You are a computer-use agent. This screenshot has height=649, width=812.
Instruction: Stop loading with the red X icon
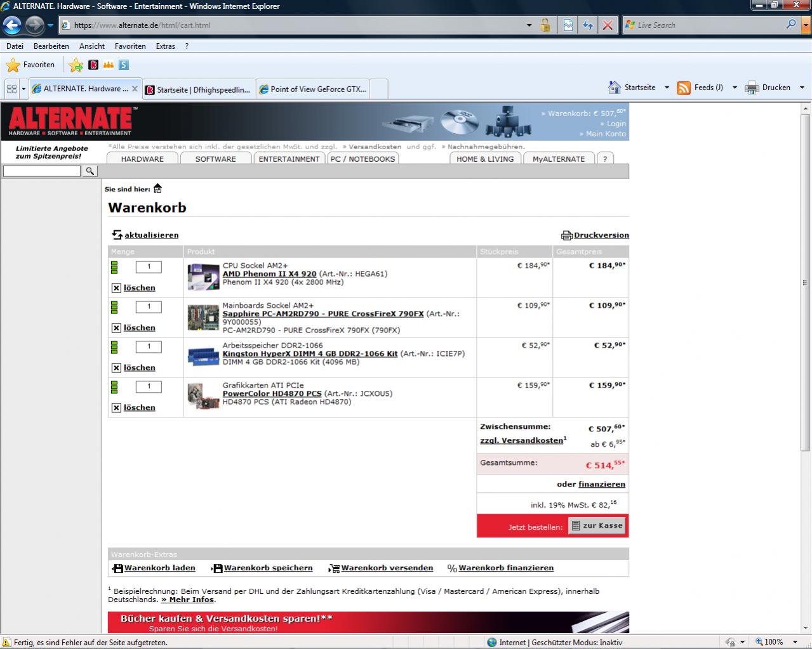tap(608, 25)
